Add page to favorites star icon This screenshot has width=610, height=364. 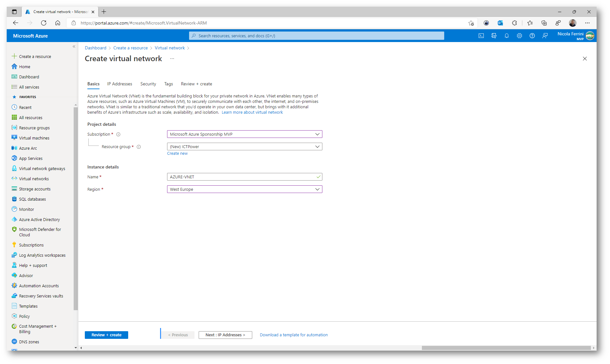click(471, 23)
